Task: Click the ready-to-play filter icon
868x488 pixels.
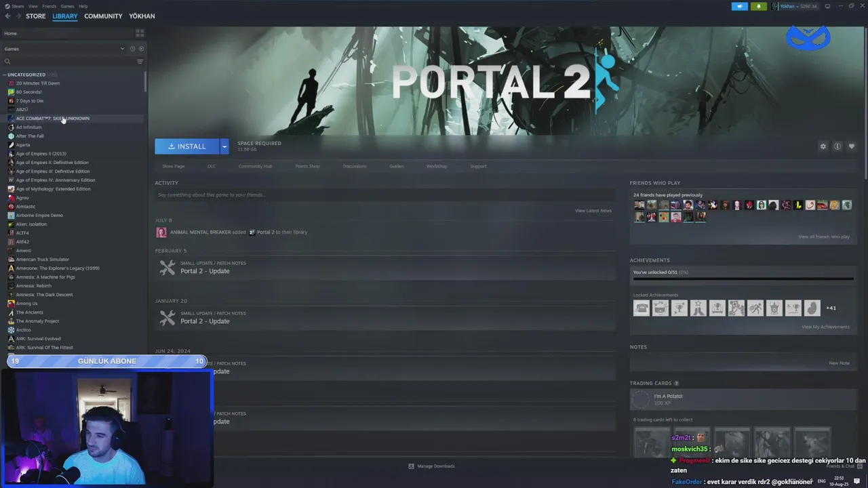Action: click(x=141, y=49)
